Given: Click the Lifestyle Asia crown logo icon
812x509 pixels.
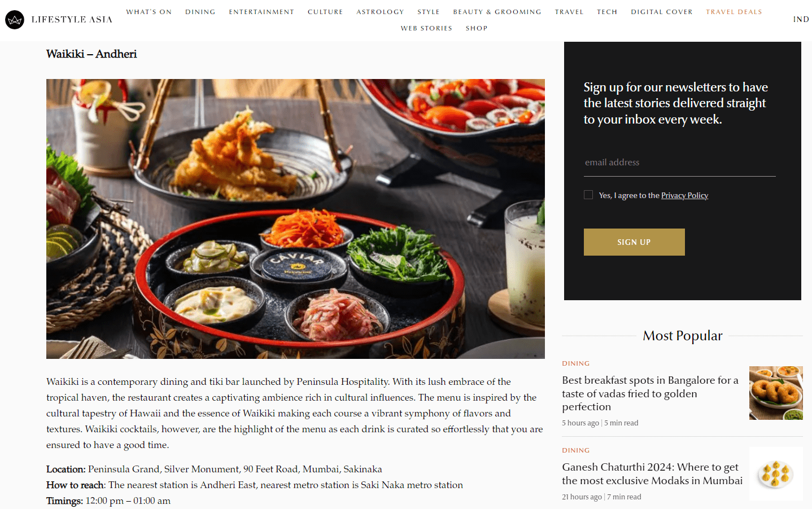Looking at the screenshot, I should (x=15, y=20).
